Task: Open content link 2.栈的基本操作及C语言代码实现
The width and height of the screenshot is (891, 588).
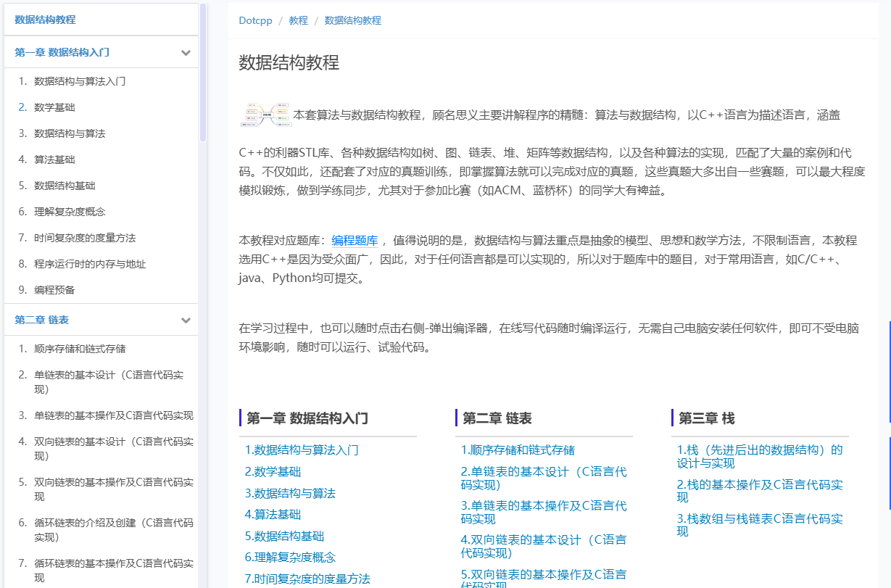Action: [x=760, y=491]
